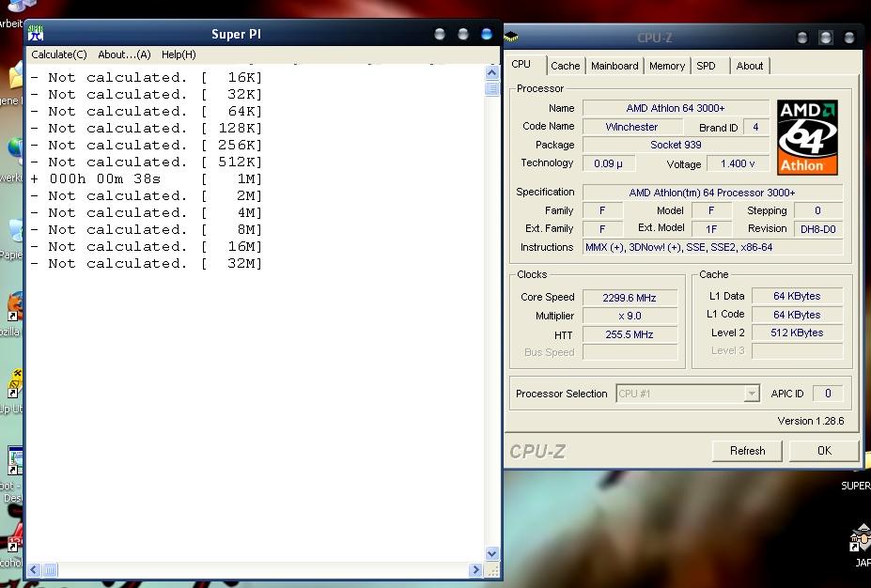Click the Super PI horizontal scrollbar thumb
The width and height of the screenshot is (871, 588).
[50, 569]
